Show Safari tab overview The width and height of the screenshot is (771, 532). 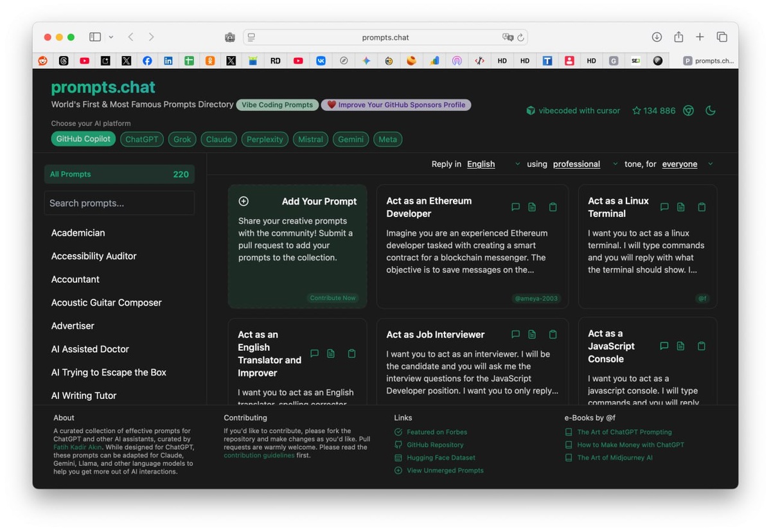click(722, 37)
